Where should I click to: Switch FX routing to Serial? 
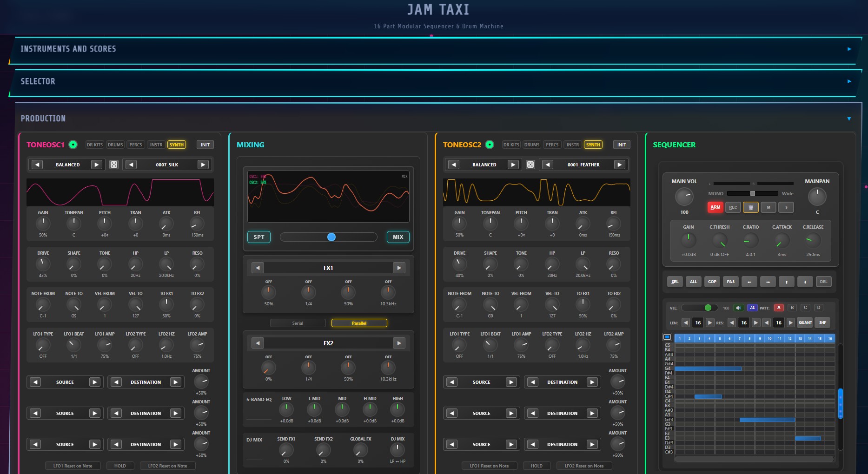298,323
